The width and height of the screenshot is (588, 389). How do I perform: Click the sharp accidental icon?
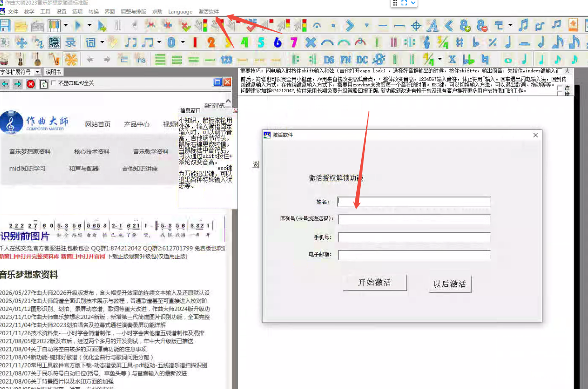pos(459,43)
